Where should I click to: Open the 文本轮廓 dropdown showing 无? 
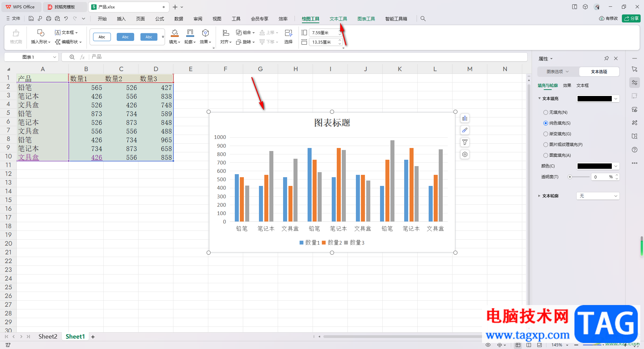point(598,196)
